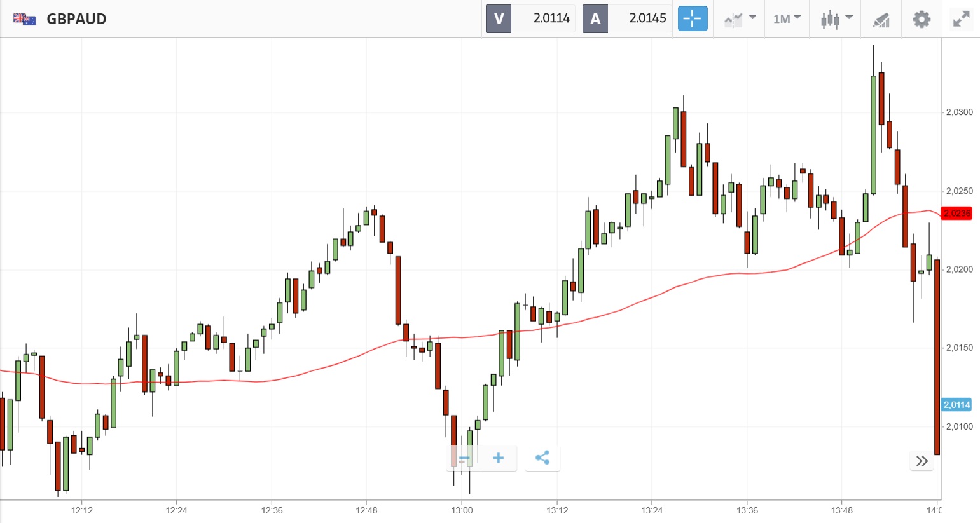Expand chart to fullscreen
980x523 pixels.
coord(961,19)
